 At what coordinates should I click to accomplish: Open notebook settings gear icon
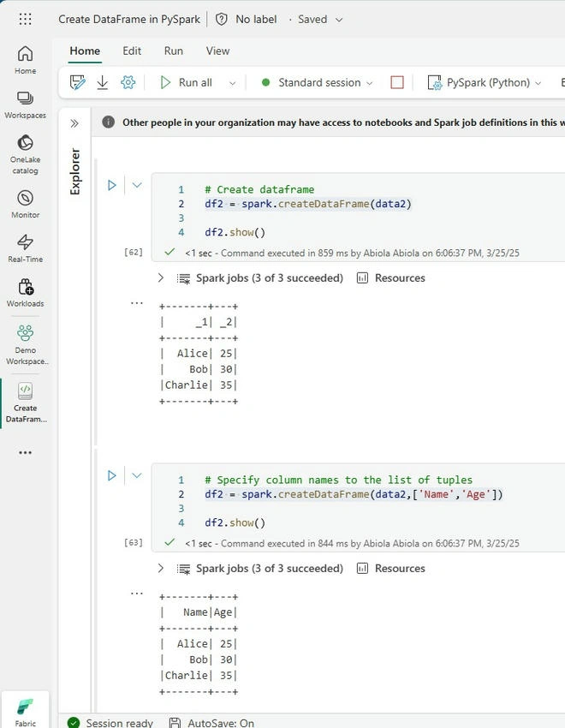pyautogui.click(x=128, y=82)
